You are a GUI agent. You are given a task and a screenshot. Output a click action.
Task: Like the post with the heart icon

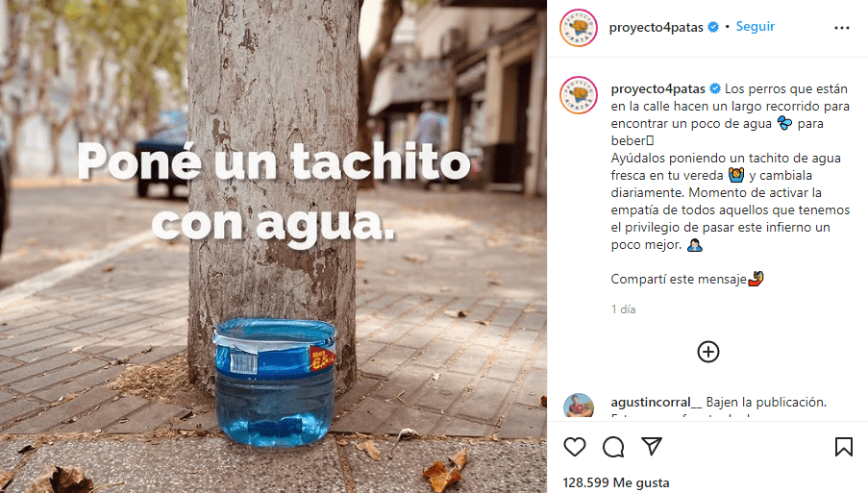pyautogui.click(x=575, y=447)
